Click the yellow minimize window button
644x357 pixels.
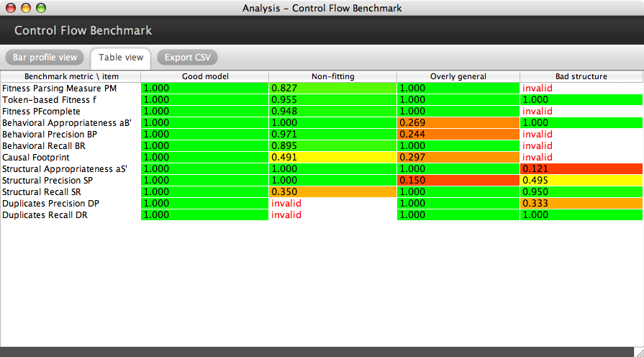pyautogui.click(x=26, y=8)
